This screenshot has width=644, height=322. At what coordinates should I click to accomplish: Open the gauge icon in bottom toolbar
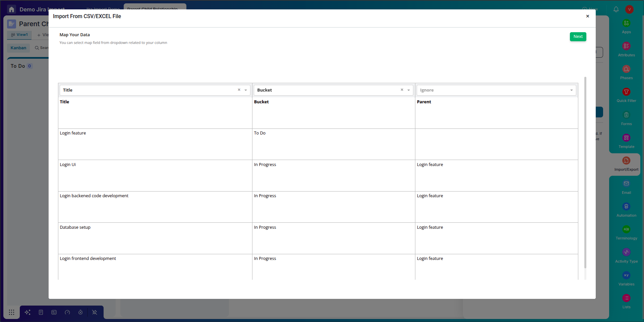pyautogui.click(x=67, y=312)
